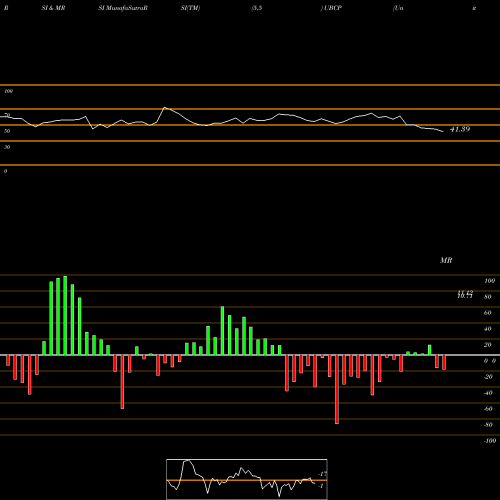This screenshot has height=500, width=500.
Task: Click the -80 label on MR axis
Action: tap(488, 425)
